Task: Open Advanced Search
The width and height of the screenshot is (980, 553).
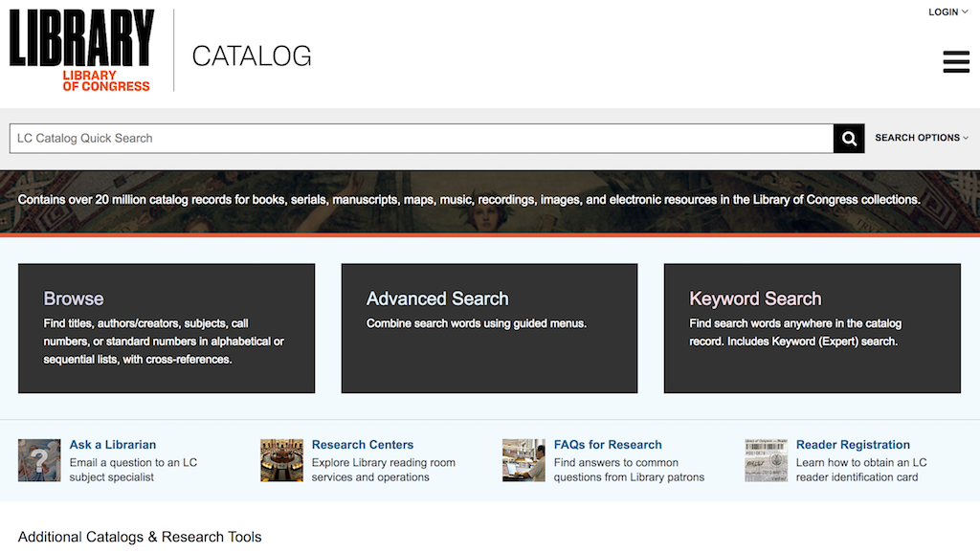Action: [x=489, y=327]
